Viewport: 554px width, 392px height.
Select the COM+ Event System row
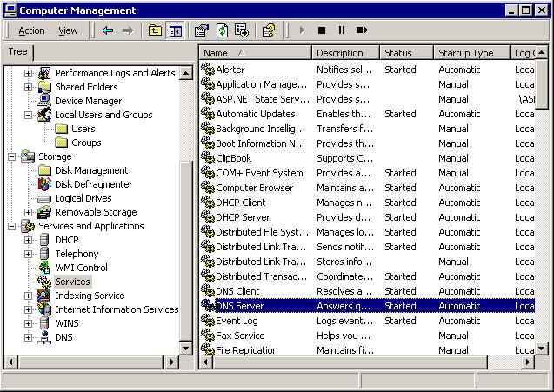367,173
